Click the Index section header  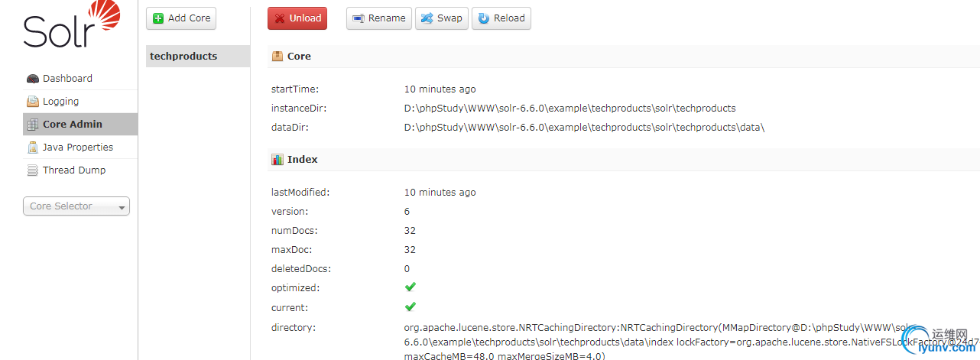coord(624,160)
